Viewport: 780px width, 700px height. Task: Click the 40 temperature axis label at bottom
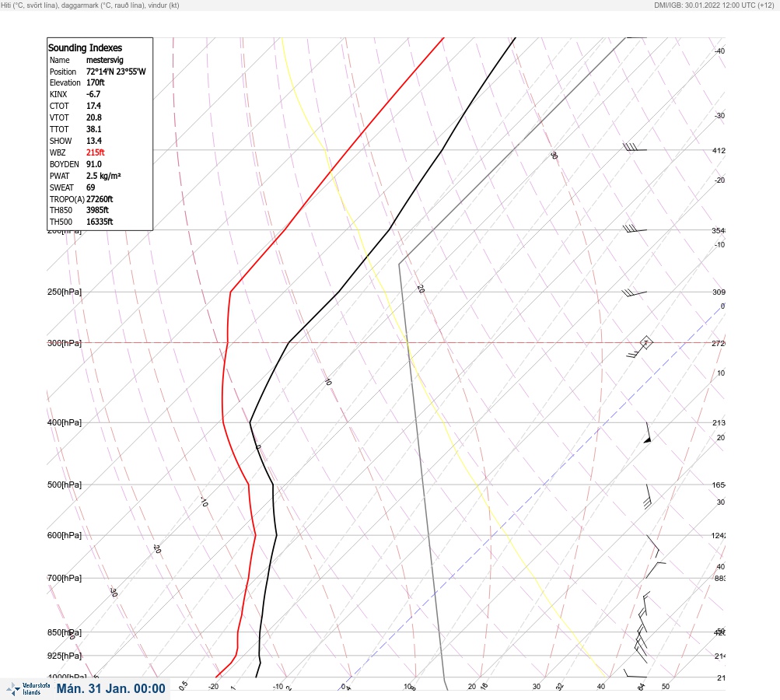tap(601, 687)
